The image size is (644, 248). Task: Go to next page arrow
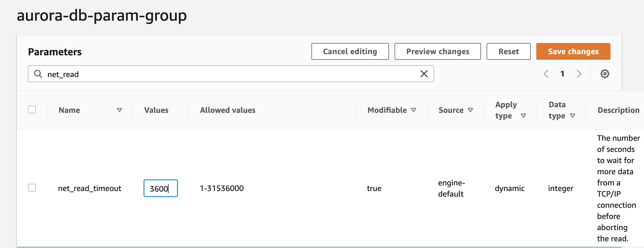(x=579, y=74)
